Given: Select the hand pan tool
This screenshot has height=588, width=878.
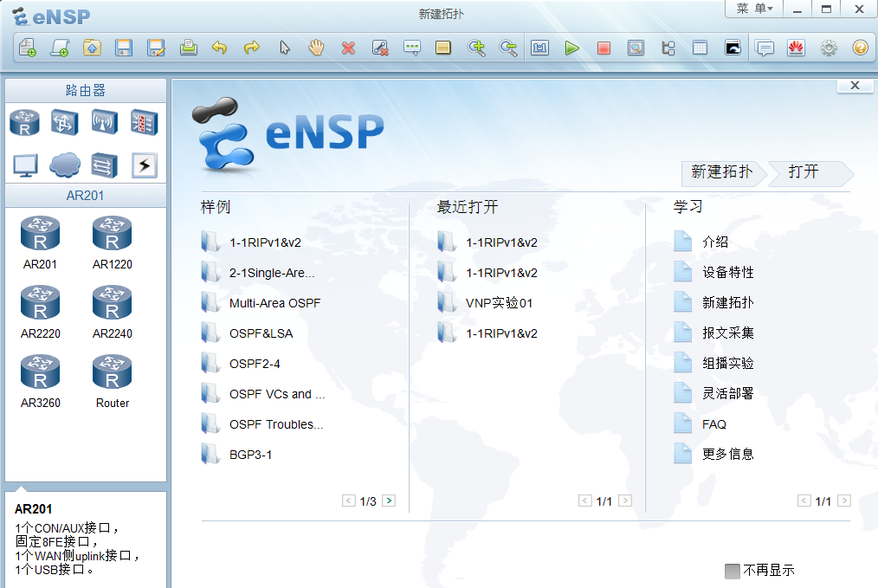Looking at the screenshot, I should pos(316,48).
